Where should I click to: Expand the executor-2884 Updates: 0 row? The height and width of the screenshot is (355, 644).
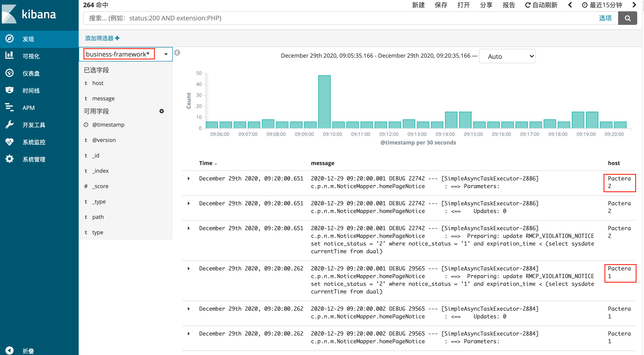(x=189, y=309)
